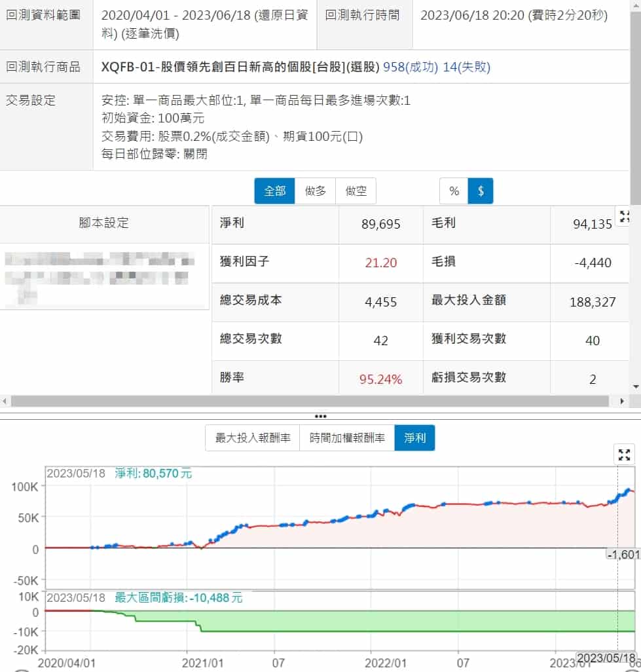Viewport: 641px width, 672px height.
Task: Click the 2023/05/18 date marker on the chart axis
Action: pos(606,658)
